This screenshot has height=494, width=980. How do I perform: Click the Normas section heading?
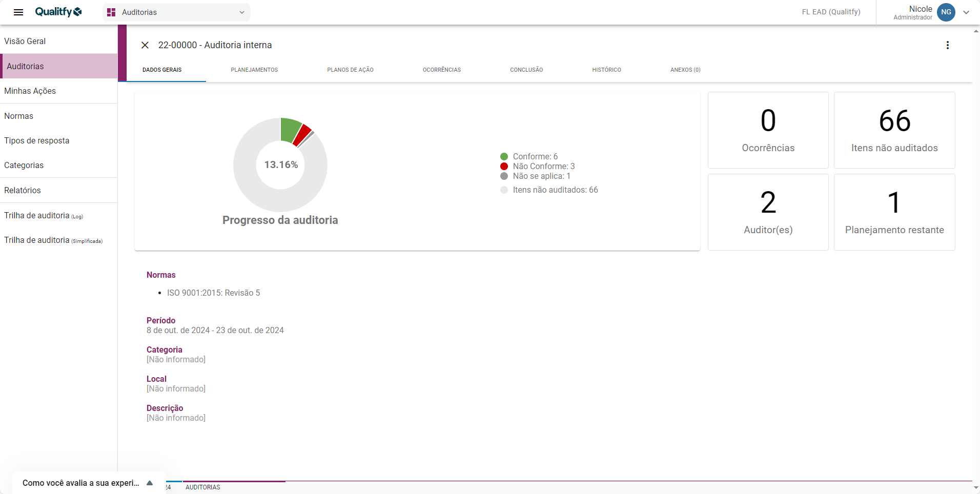[161, 275]
